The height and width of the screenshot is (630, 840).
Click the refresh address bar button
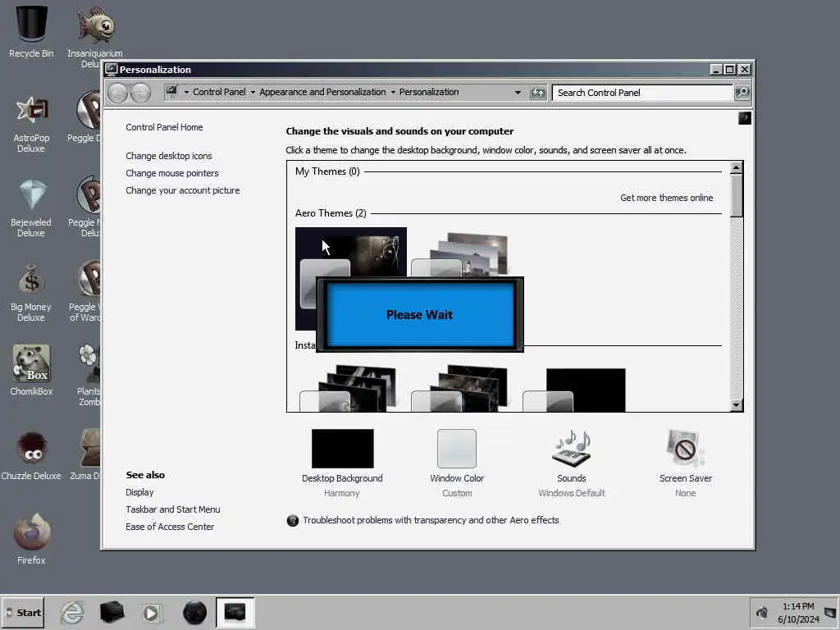538,93
